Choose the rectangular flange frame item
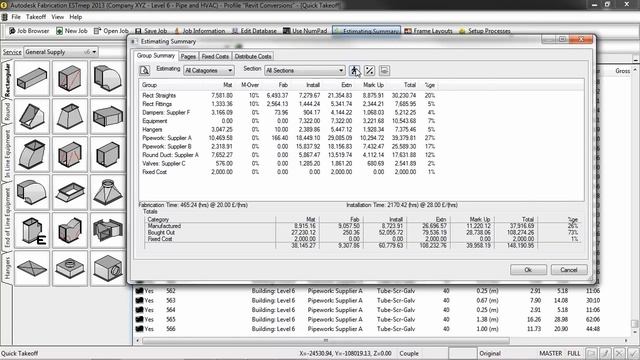Viewport: 640px width, 360px height. pos(70,192)
